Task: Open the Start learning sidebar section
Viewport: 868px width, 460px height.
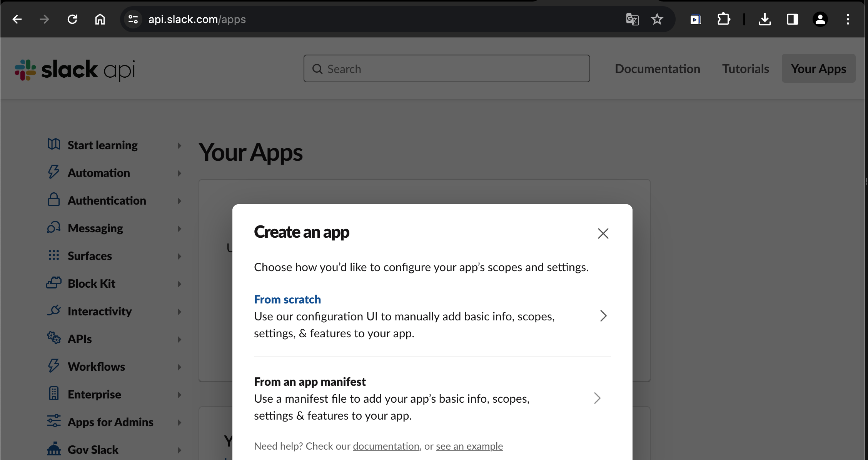Action: 114,145
